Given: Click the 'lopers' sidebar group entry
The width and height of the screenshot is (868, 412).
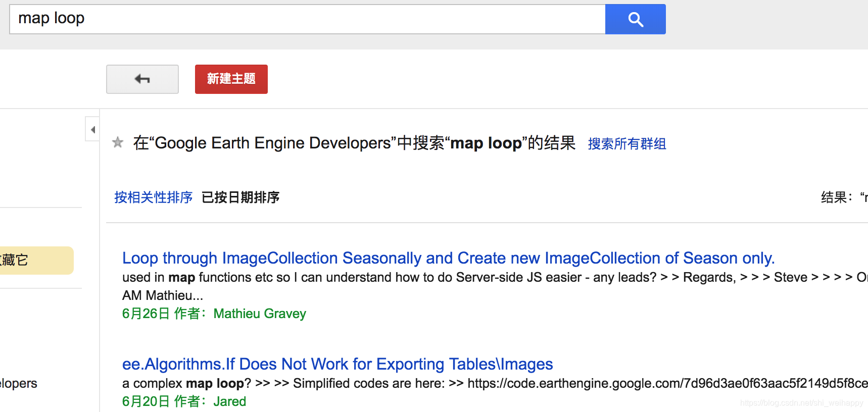Looking at the screenshot, I should tap(19, 383).
